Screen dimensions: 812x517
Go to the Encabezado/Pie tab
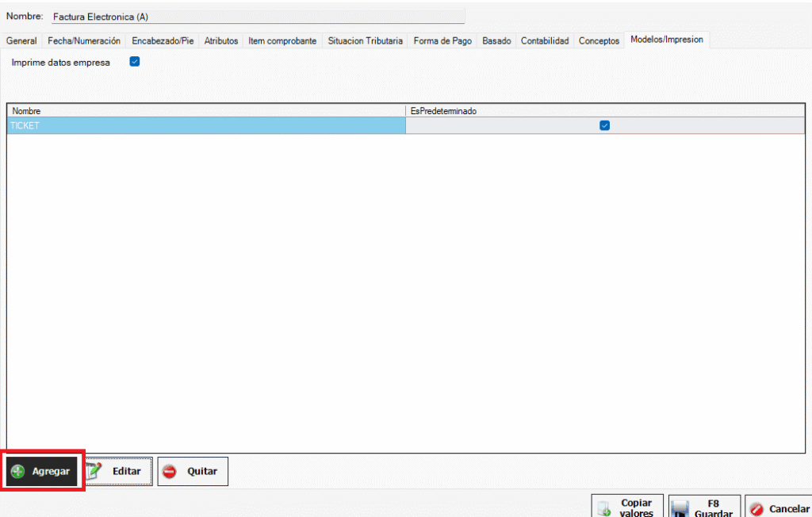click(163, 40)
